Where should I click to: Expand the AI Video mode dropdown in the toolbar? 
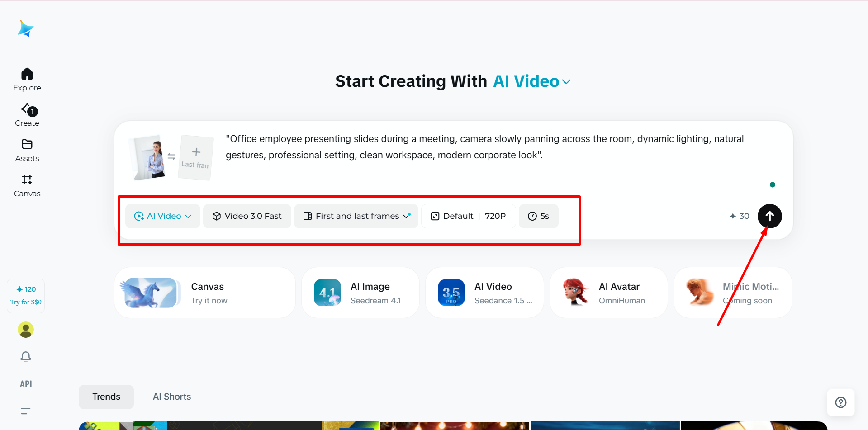point(162,216)
